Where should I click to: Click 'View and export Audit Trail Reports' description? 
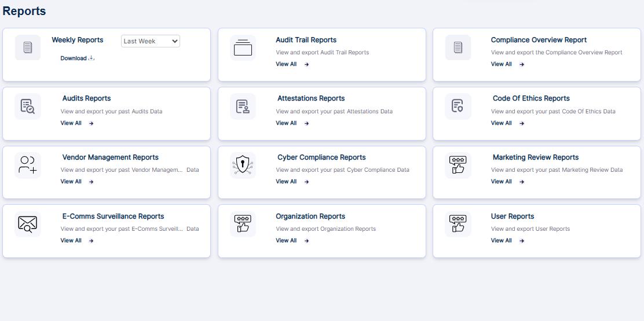(323, 53)
